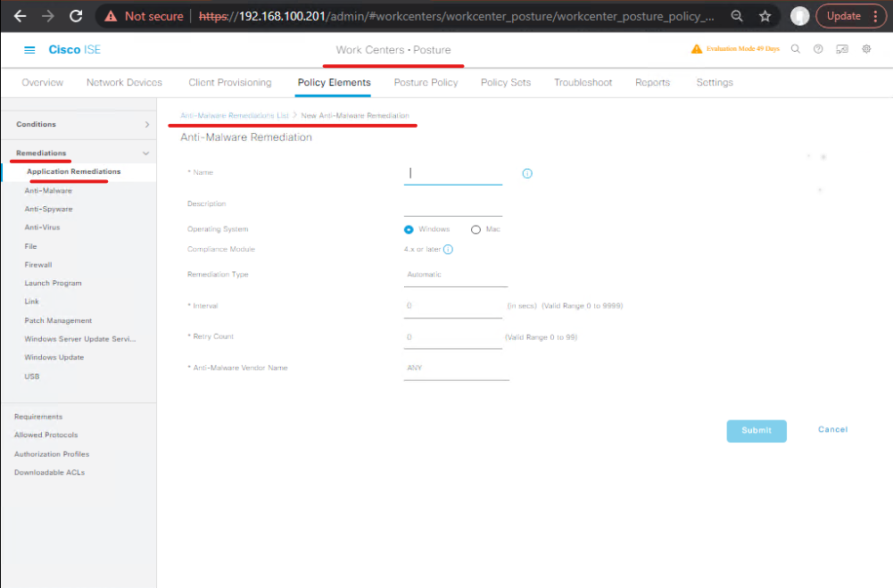Select the Mac operating system radio button
Screen dimensions: 893x588
(475, 229)
